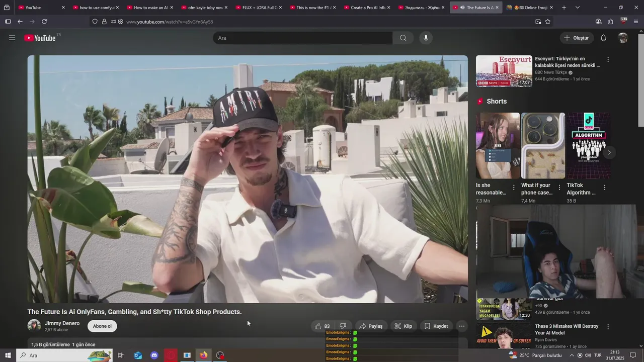Open the taskbar clock and date
This screenshot has width=644, height=362.
coord(615,355)
